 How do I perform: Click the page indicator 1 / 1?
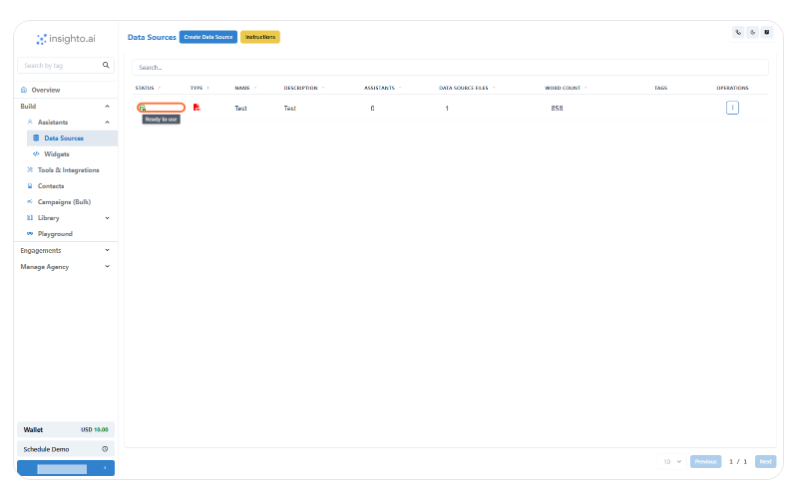pyautogui.click(x=738, y=461)
